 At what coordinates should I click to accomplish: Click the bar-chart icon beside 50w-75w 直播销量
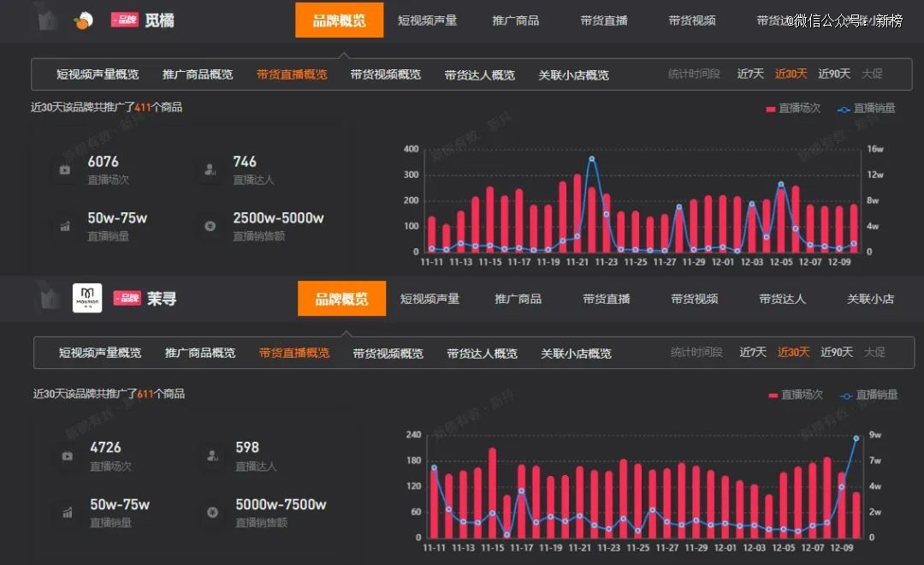(x=67, y=226)
